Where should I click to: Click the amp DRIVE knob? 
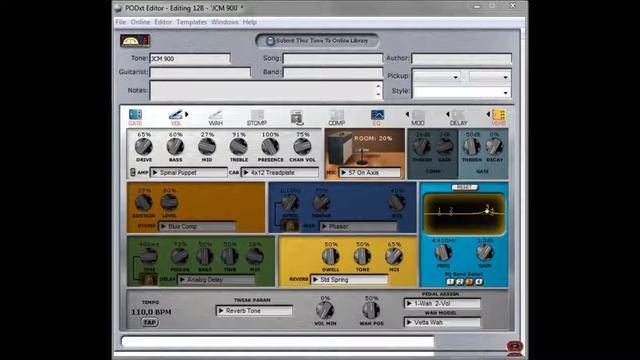144,147
